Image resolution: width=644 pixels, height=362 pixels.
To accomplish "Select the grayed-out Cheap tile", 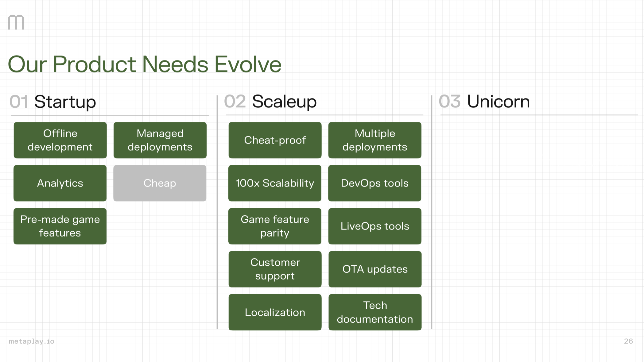I will 160,183.
